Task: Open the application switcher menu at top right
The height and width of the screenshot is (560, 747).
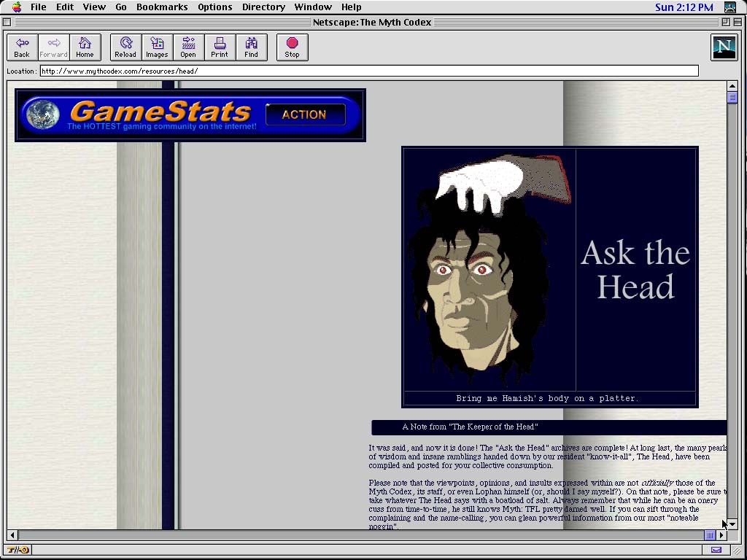Action: [x=729, y=7]
